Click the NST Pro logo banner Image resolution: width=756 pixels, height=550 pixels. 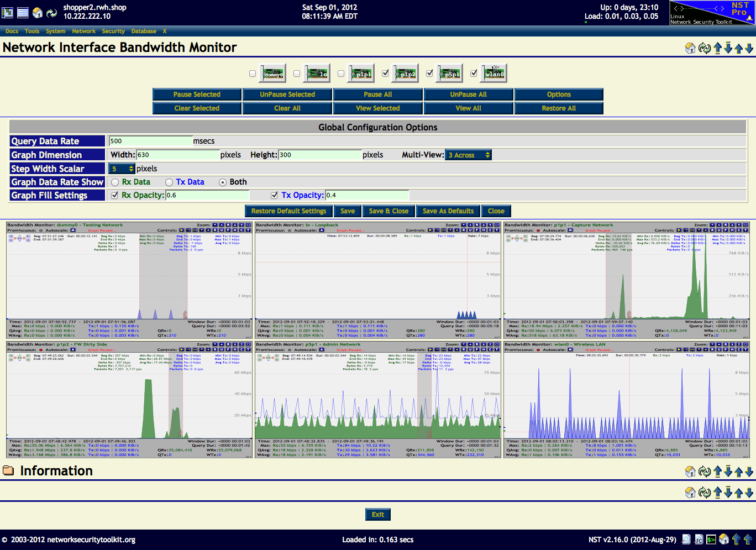712,13
